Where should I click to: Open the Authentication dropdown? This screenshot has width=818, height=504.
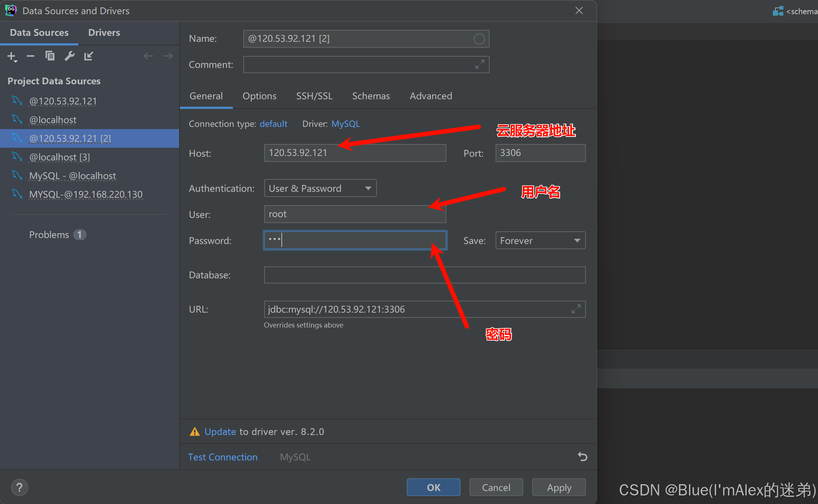pos(320,188)
